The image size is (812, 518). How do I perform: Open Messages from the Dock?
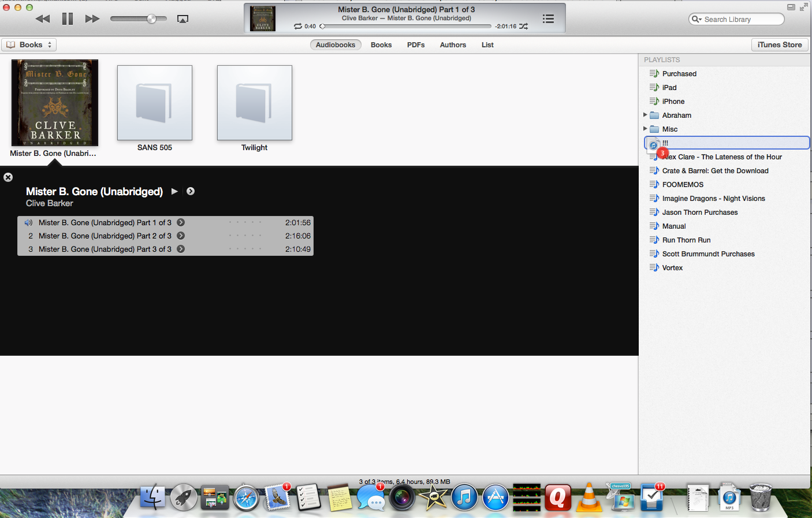pos(371,497)
